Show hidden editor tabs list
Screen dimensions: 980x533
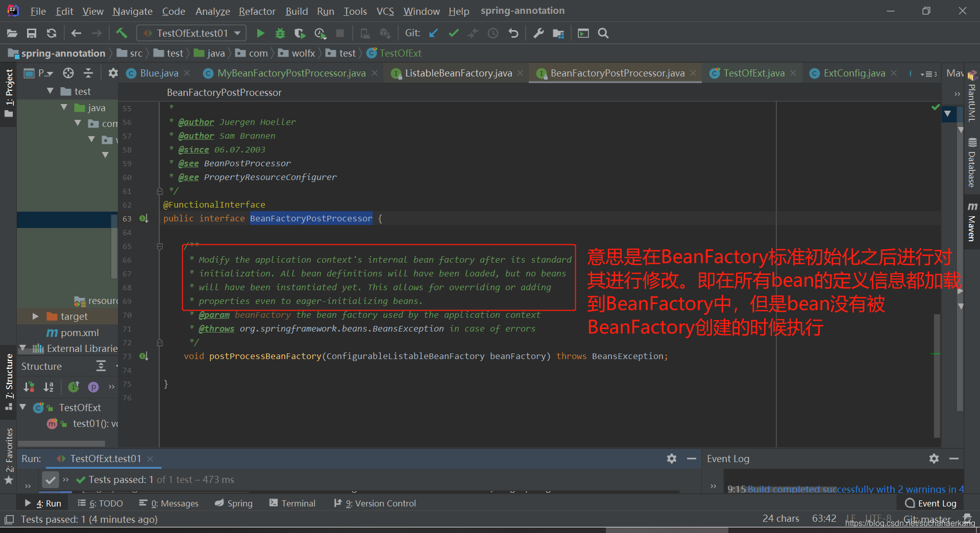pyautogui.click(x=929, y=74)
